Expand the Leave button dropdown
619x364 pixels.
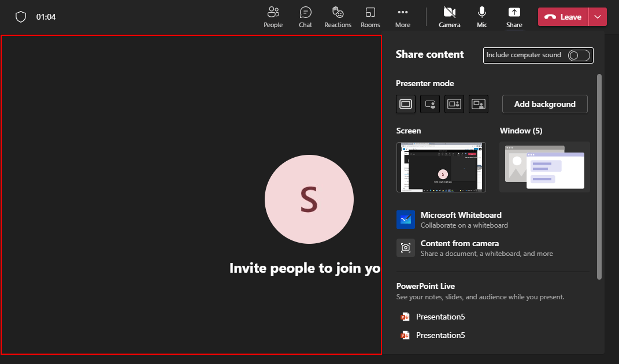click(x=597, y=17)
